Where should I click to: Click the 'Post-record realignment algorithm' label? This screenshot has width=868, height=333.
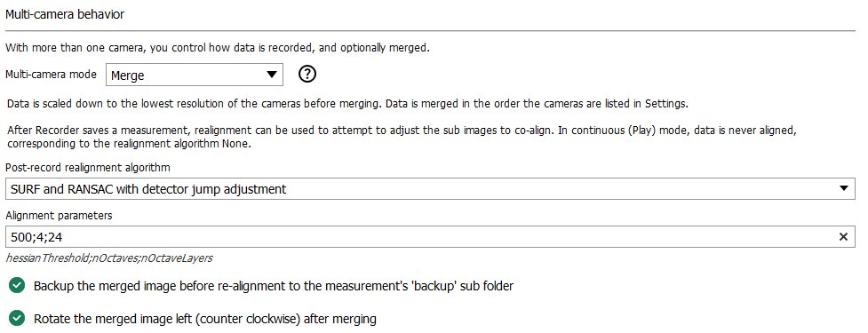pyautogui.click(x=89, y=167)
